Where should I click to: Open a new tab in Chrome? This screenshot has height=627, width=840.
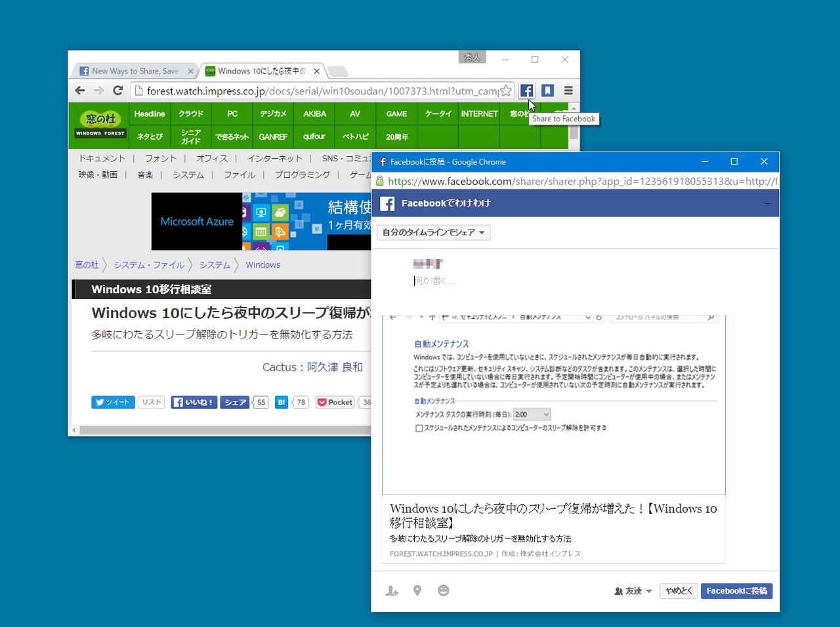(337, 71)
